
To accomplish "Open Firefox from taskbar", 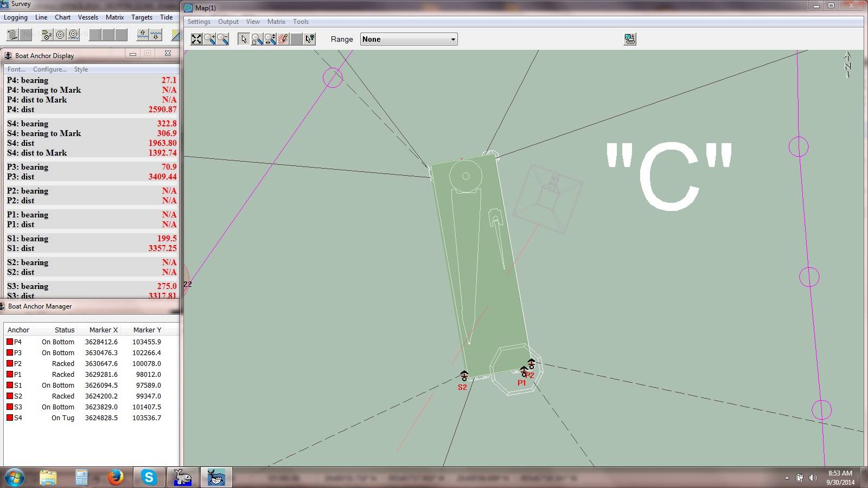I will (115, 477).
